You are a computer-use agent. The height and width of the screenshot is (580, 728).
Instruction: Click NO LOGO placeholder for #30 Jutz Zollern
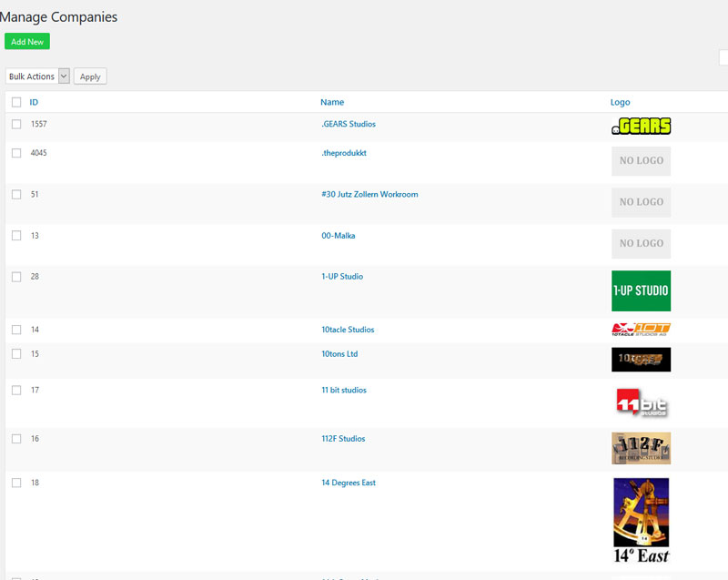pos(642,202)
